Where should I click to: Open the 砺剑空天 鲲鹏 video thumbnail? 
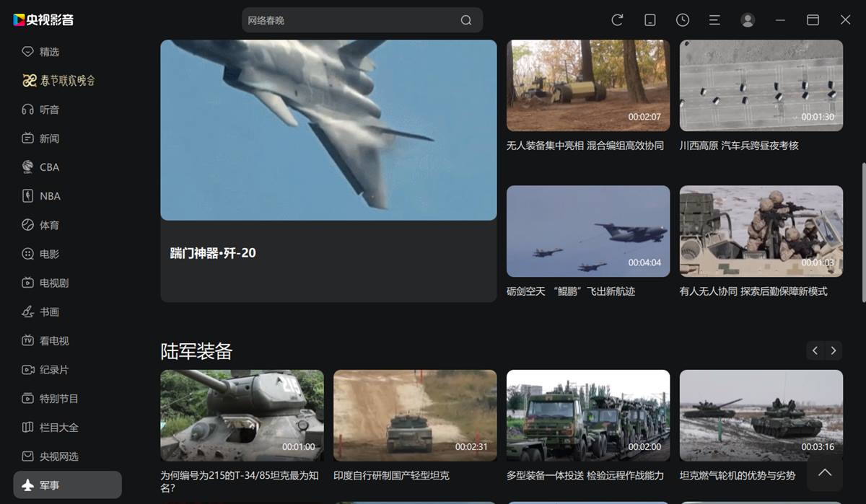(x=587, y=231)
